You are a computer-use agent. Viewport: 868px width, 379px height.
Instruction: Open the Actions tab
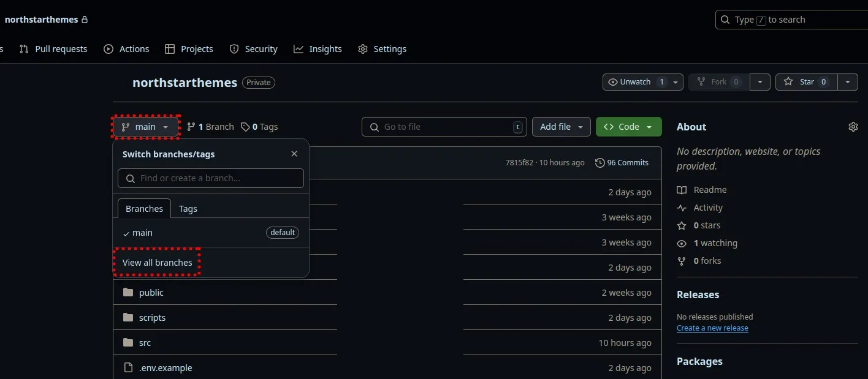click(x=126, y=49)
